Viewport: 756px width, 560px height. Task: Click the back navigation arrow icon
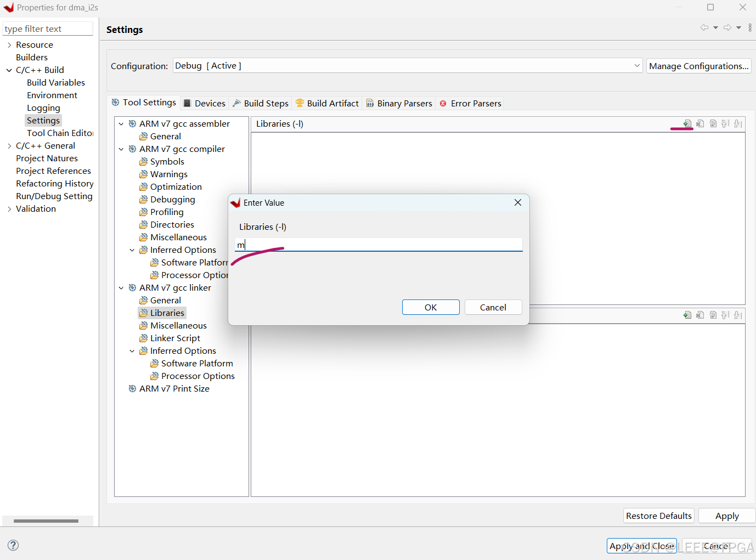coord(704,27)
